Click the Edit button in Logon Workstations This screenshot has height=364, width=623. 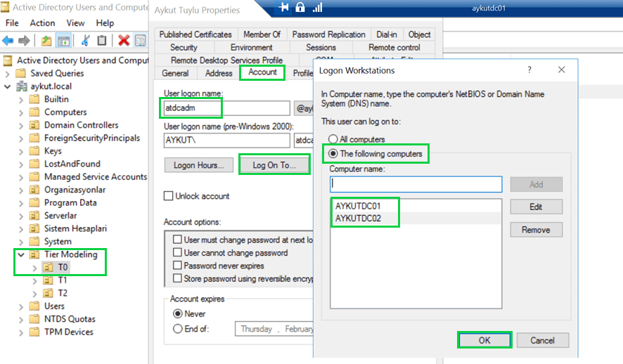pos(536,207)
